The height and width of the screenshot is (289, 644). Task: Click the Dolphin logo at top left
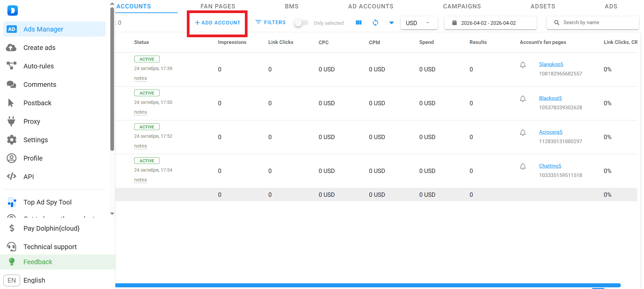click(12, 11)
